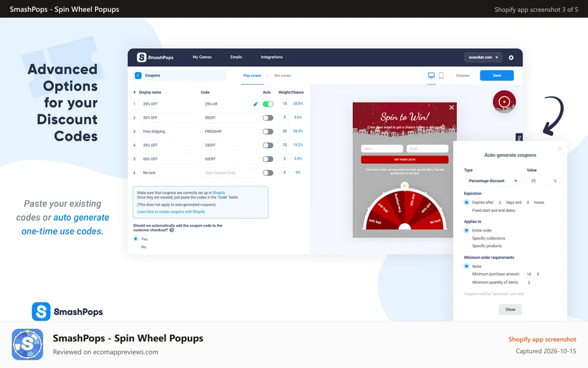This screenshot has height=368, width=588.
Task: Click the minimum purchase amount field
Action: pos(529,274)
